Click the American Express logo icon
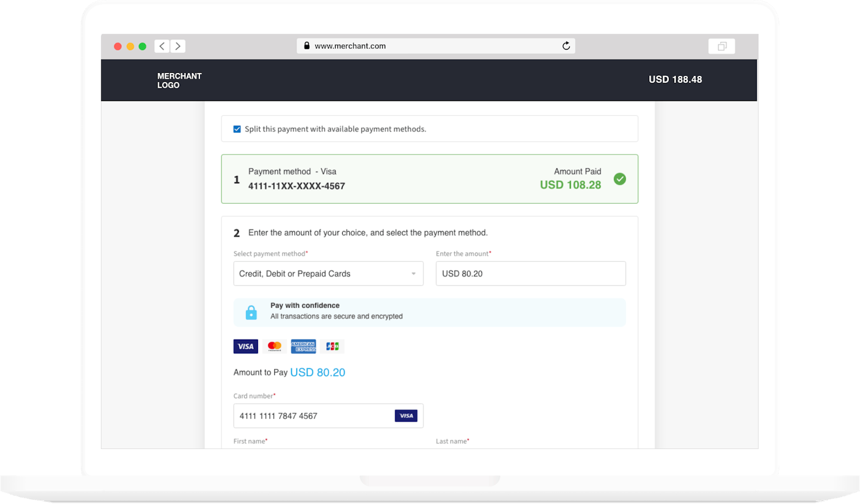Image resolution: width=860 pixels, height=504 pixels. (303, 346)
